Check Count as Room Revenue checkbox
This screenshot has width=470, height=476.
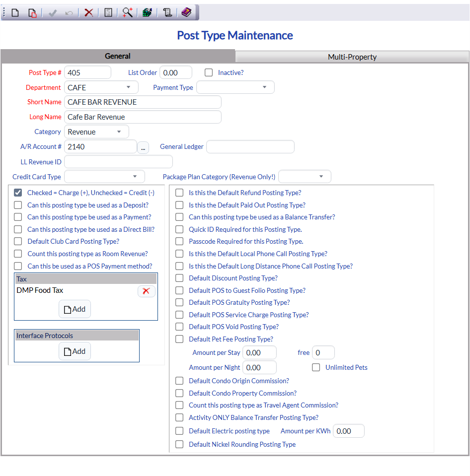coord(18,254)
